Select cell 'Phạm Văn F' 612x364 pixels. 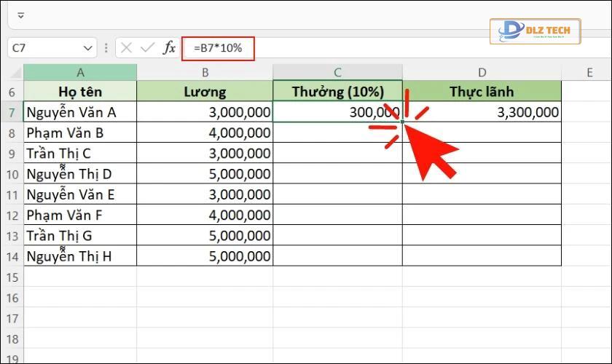(x=80, y=215)
